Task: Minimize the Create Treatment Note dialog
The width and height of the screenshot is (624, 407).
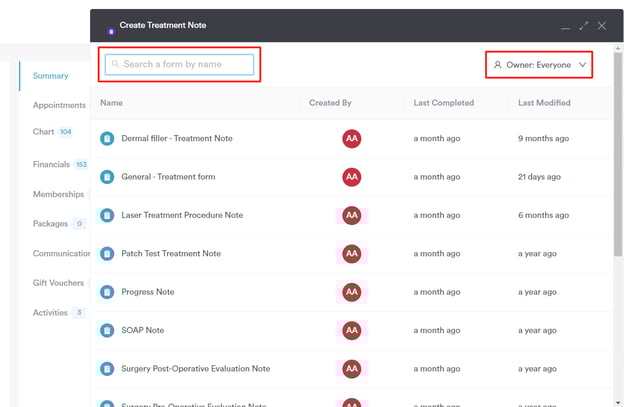Action: pyautogui.click(x=565, y=27)
